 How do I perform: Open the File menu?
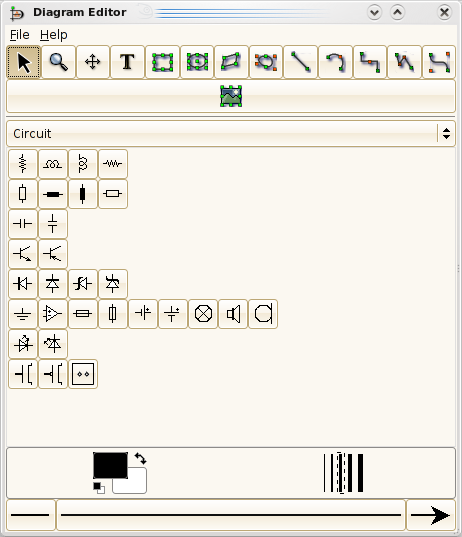click(20, 35)
